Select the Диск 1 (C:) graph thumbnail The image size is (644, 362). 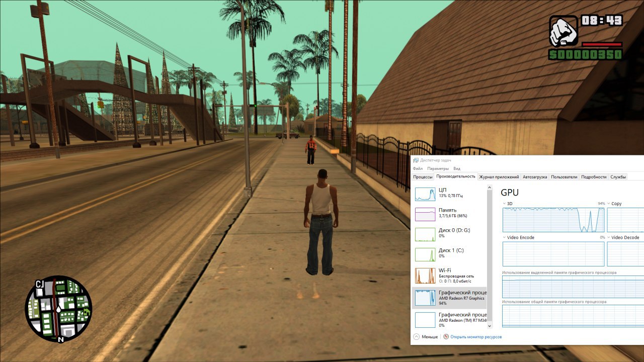(425, 254)
